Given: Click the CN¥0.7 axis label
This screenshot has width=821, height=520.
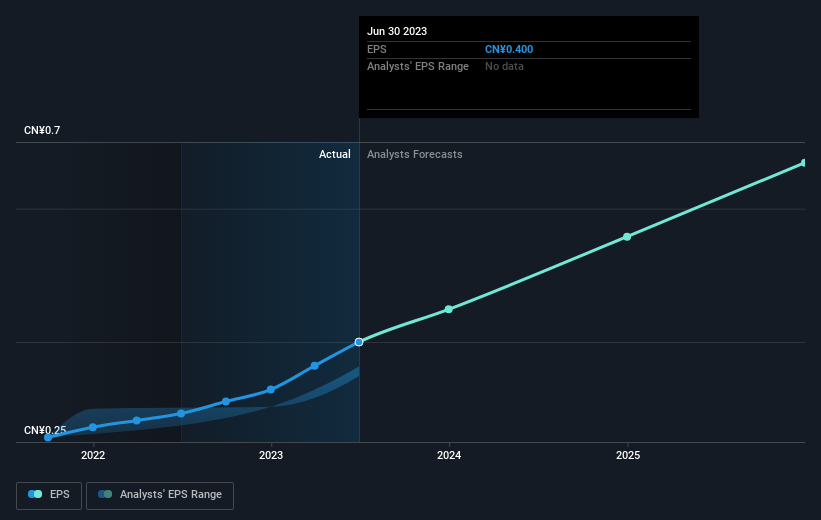Looking at the screenshot, I should point(42,130).
